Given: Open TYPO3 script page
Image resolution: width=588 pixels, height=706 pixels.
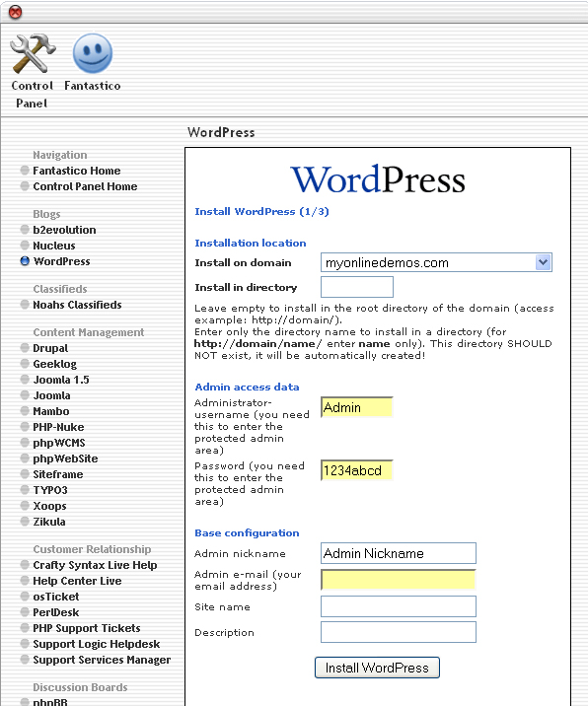Looking at the screenshot, I should click(50, 490).
